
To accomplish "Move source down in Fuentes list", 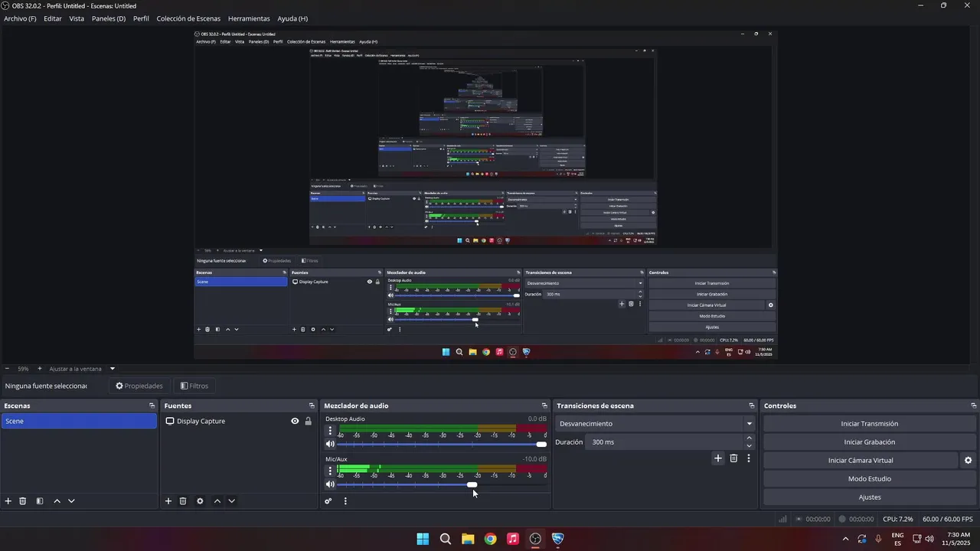I will coord(231,501).
